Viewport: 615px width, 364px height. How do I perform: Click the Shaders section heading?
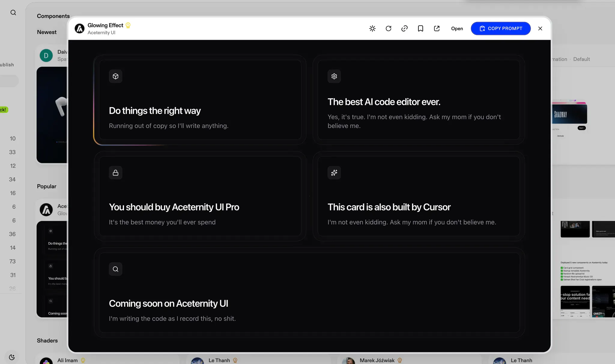coord(47,341)
